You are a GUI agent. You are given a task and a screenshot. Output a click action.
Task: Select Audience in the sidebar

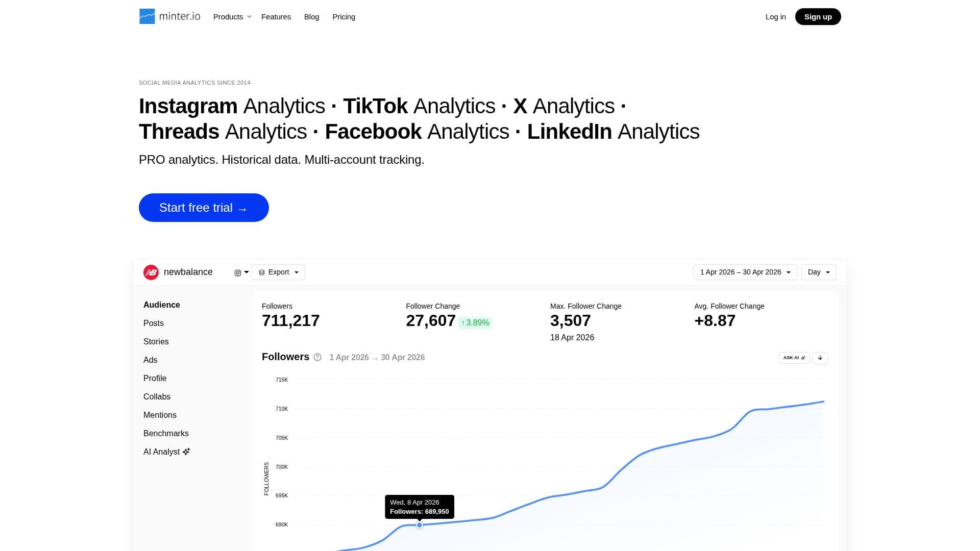pos(162,305)
